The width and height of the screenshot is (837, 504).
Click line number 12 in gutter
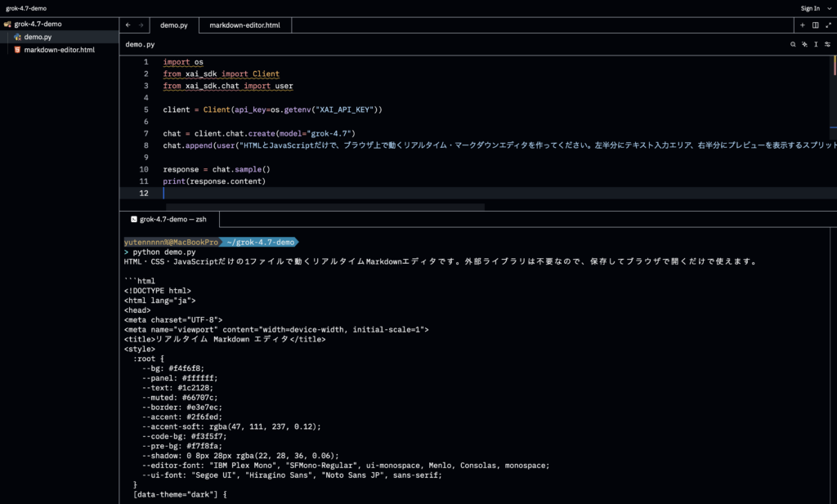tap(144, 193)
